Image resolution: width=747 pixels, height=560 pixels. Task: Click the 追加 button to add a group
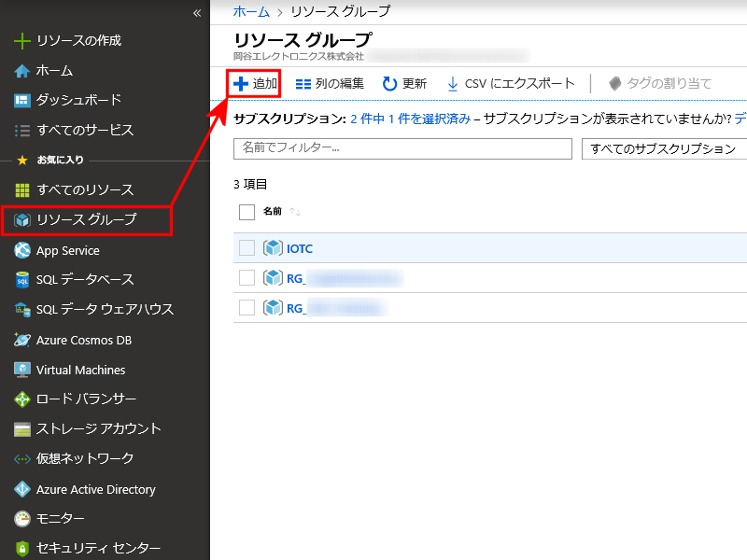(x=255, y=83)
